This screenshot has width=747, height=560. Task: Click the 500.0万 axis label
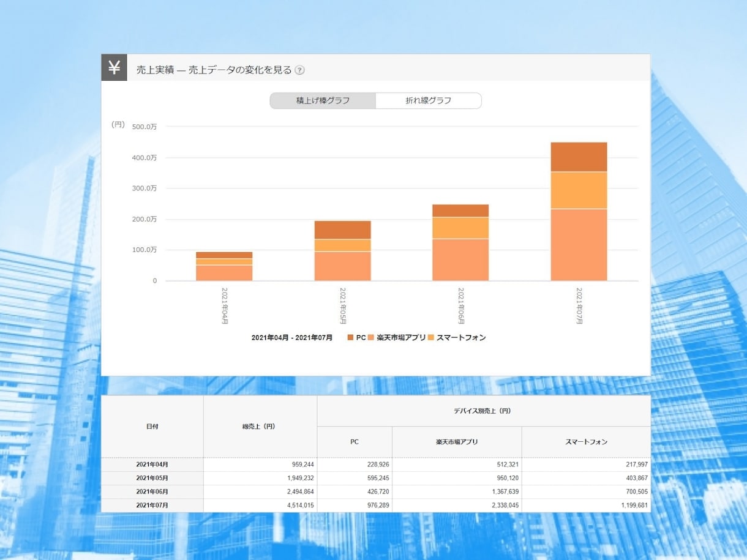146,127
